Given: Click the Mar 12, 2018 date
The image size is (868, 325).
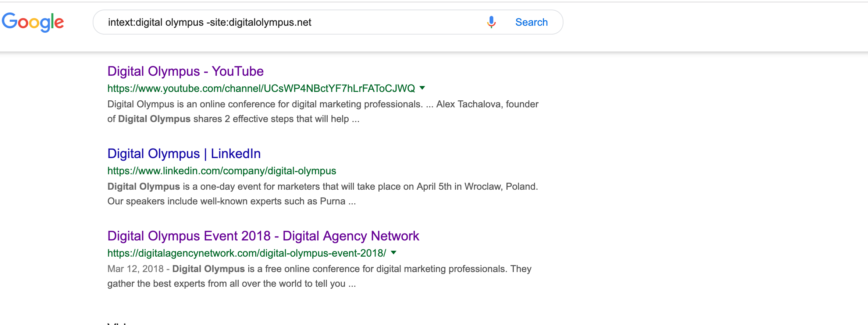Looking at the screenshot, I should 135,269.
